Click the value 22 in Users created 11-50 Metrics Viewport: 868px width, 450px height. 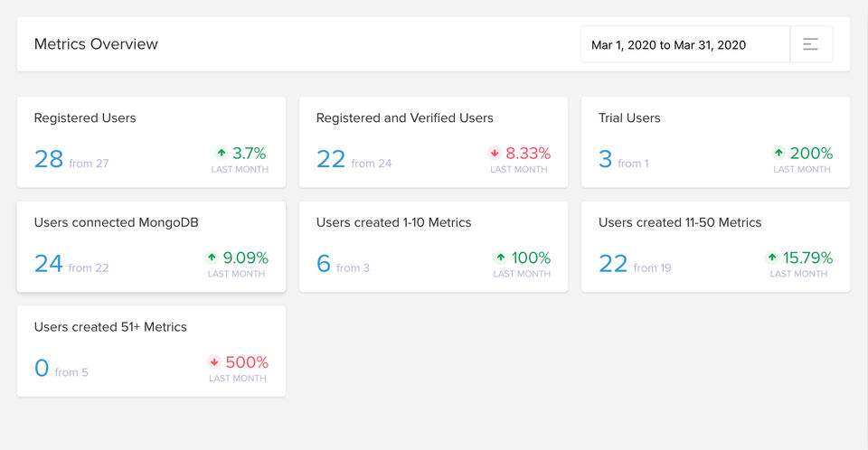click(613, 264)
